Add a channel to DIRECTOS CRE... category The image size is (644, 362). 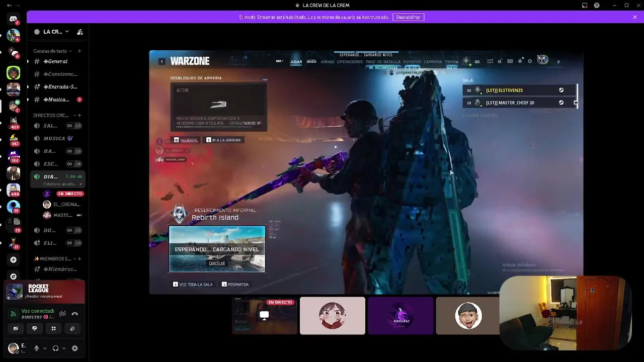point(79,115)
